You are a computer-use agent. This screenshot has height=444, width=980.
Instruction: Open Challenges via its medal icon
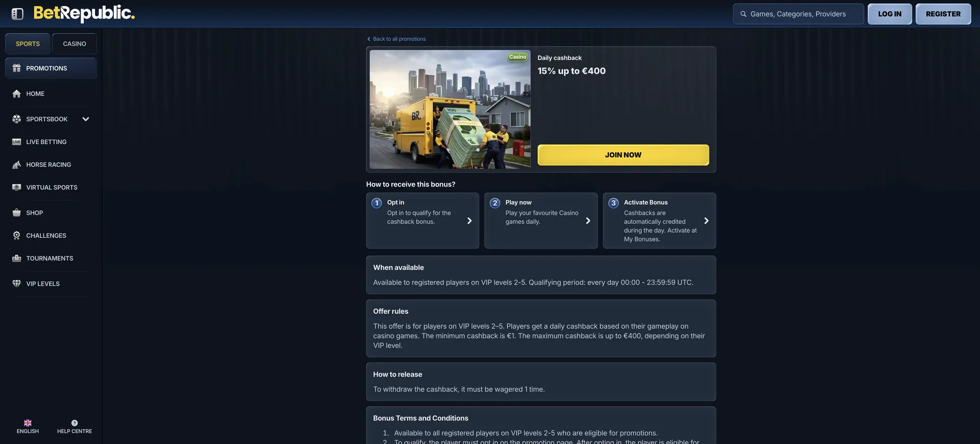16,236
